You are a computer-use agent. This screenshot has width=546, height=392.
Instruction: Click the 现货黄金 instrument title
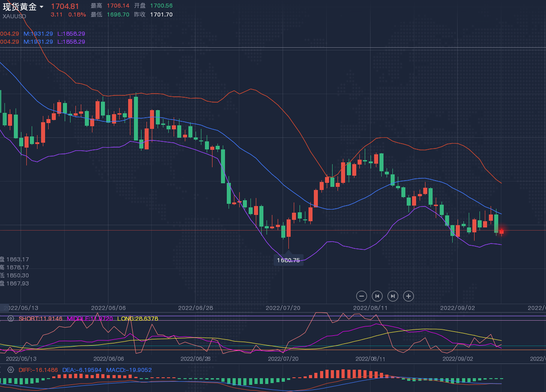[x=20, y=7]
